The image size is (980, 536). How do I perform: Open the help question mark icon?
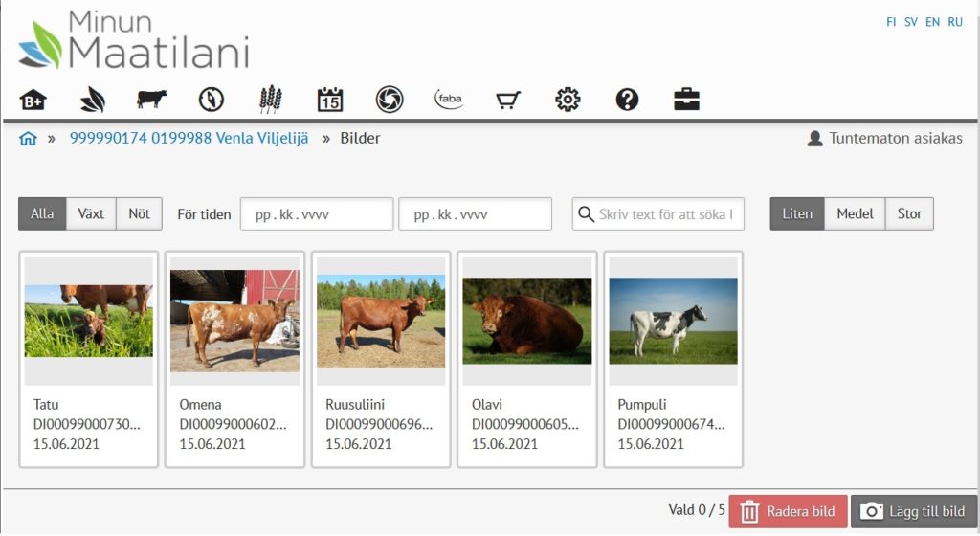[627, 100]
